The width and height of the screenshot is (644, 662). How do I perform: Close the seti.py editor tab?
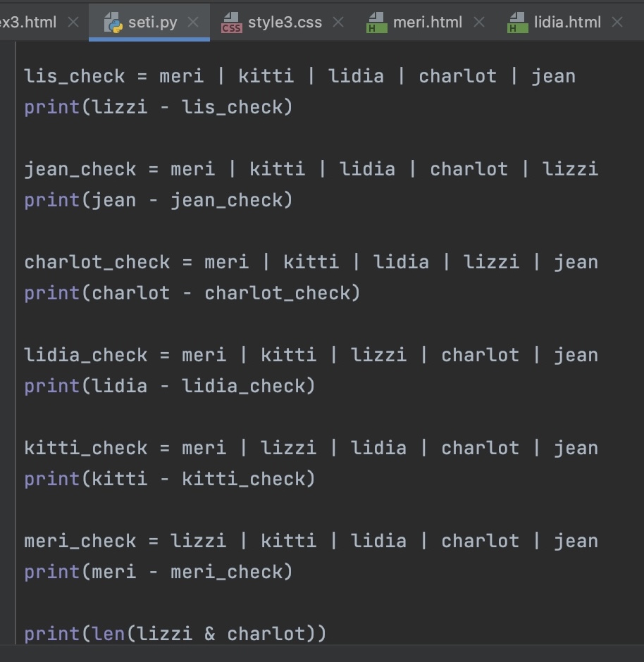(193, 23)
